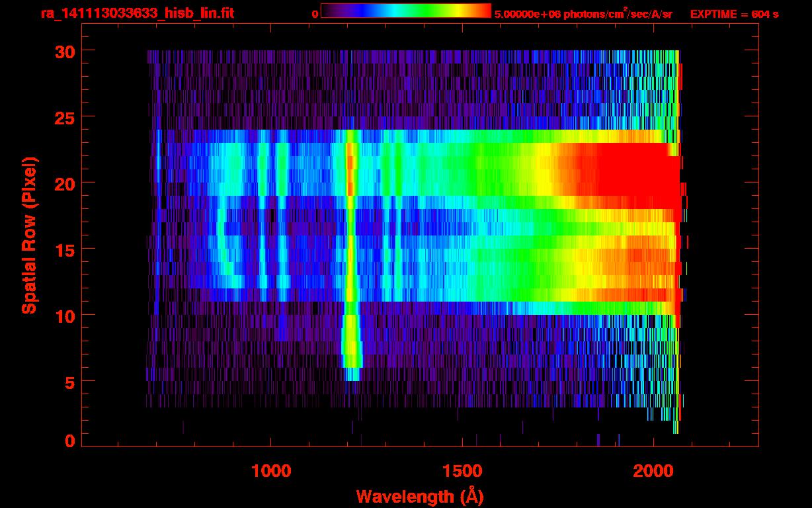Click the 1500 wavelength tick label

[x=462, y=471]
